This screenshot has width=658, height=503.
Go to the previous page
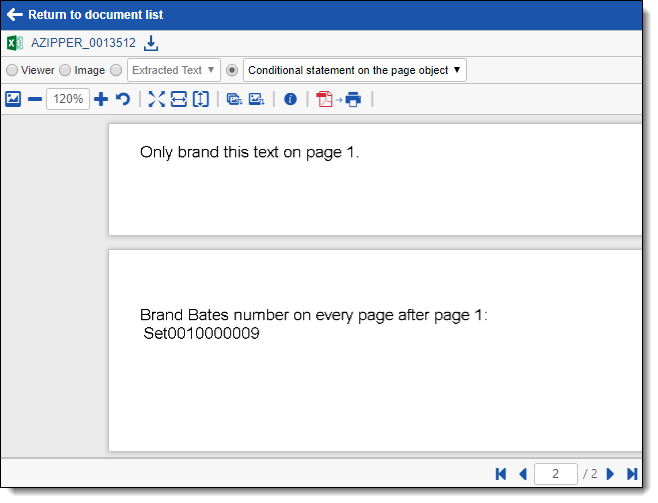click(x=522, y=474)
